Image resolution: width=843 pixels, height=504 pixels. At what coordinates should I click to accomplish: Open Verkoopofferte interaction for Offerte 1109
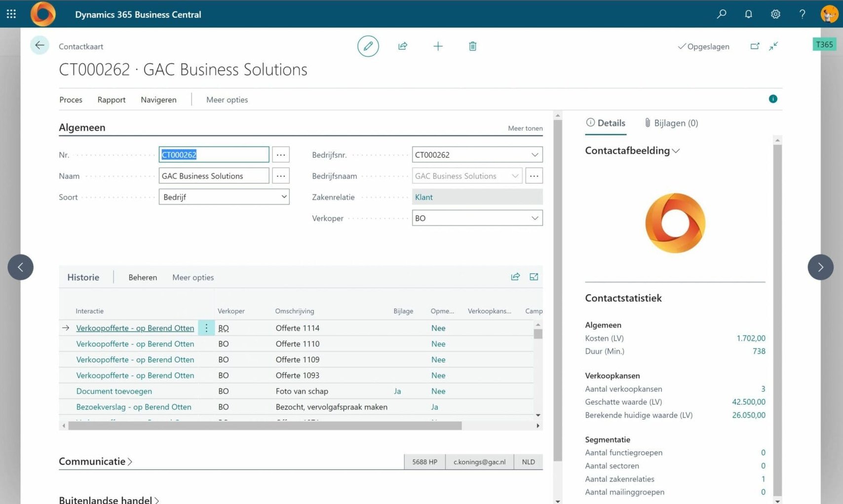(135, 360)
